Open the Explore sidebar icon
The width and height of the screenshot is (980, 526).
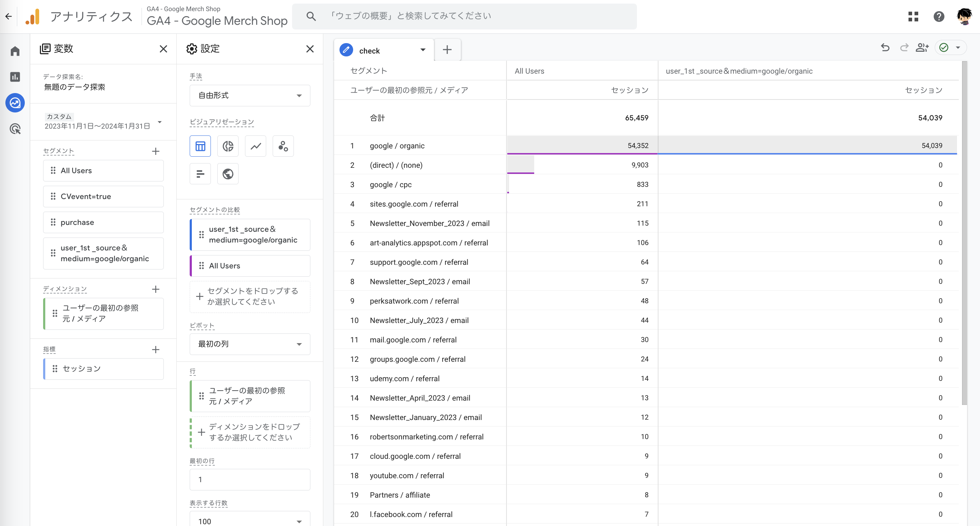(15, 103)
